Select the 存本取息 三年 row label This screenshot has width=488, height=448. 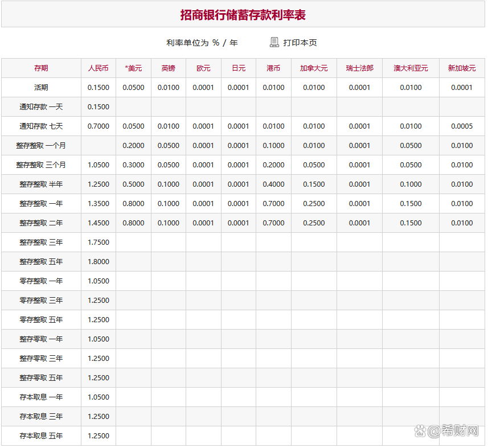pos(41,416)
